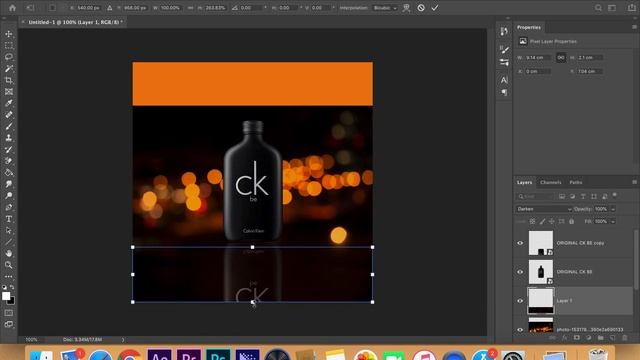Hide the ORIGINAL CK BE layer

(520, 272)
